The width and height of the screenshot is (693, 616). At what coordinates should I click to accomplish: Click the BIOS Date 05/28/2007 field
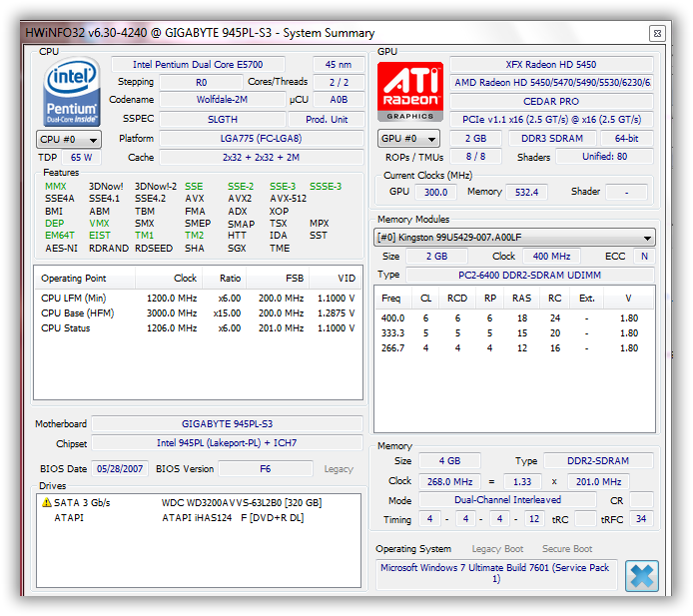[120, 469]
